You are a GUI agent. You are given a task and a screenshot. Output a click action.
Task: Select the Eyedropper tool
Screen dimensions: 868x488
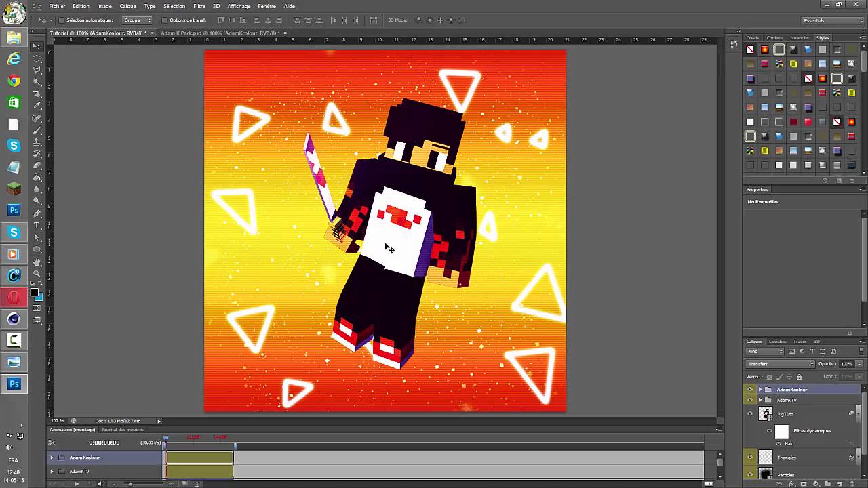(x=37, y=106)
